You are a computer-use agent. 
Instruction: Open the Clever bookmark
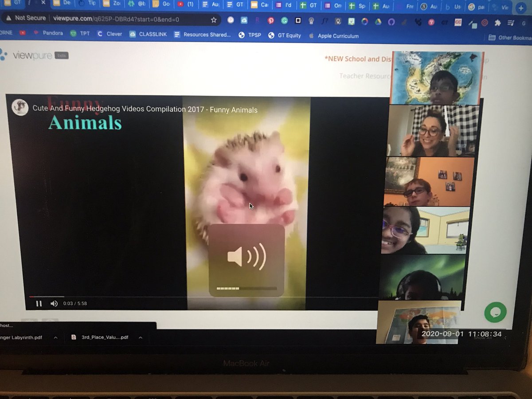click(109, 34)
